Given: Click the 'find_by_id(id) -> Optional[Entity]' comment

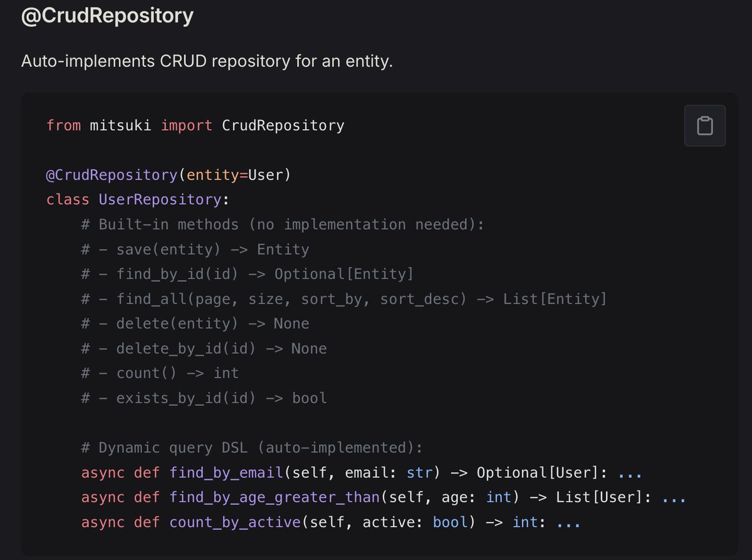Looking at the screenshot, I should click(248, 274).
